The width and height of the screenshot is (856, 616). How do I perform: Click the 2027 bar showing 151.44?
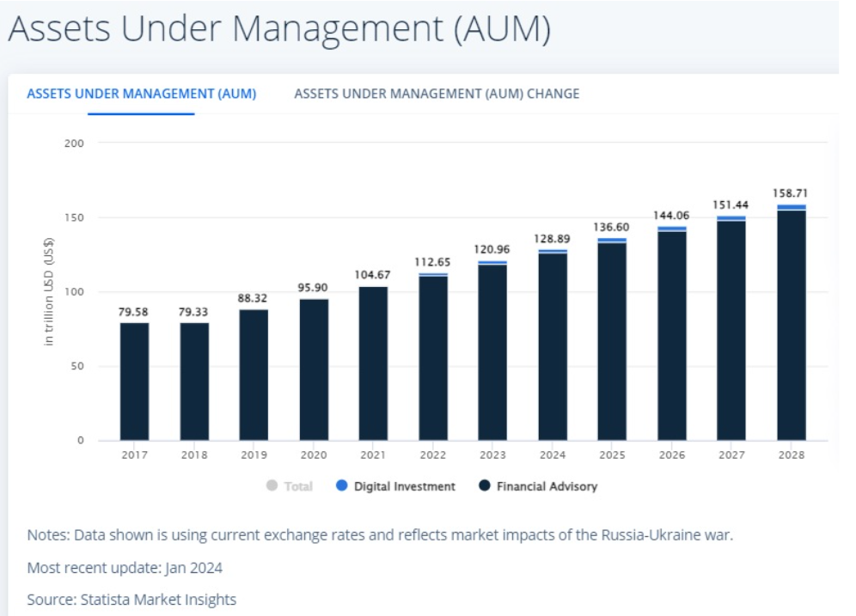[x=731, y=329]
